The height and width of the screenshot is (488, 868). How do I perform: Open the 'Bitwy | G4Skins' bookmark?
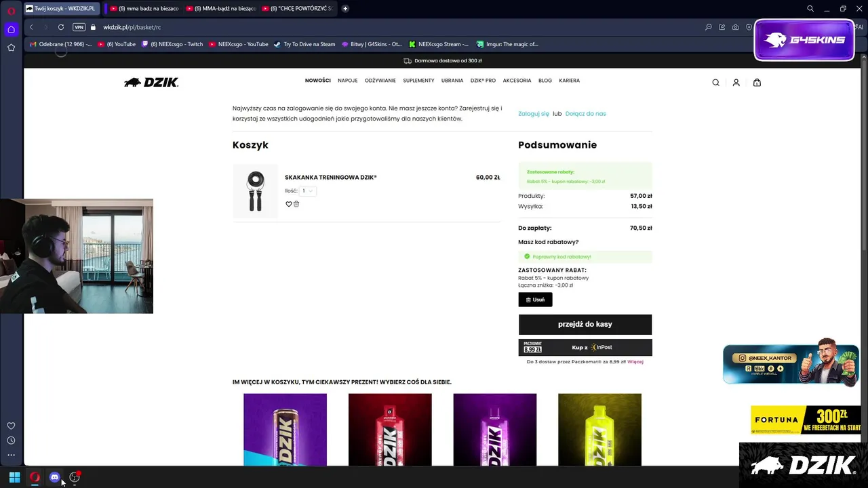372,44
